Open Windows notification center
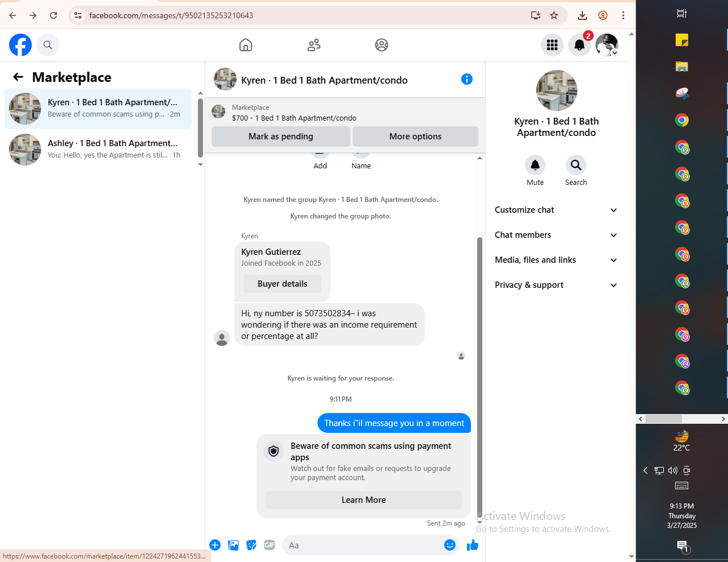 coord(682,547)
